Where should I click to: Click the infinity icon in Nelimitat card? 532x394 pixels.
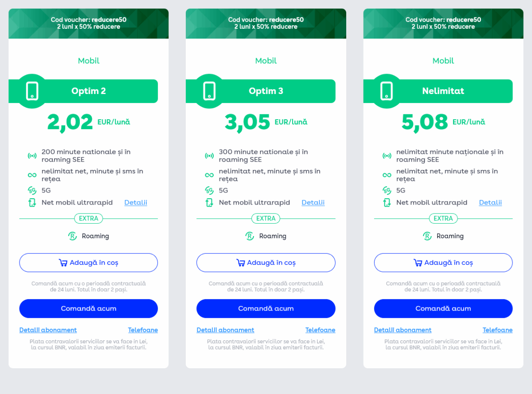[x=387, y=175]
